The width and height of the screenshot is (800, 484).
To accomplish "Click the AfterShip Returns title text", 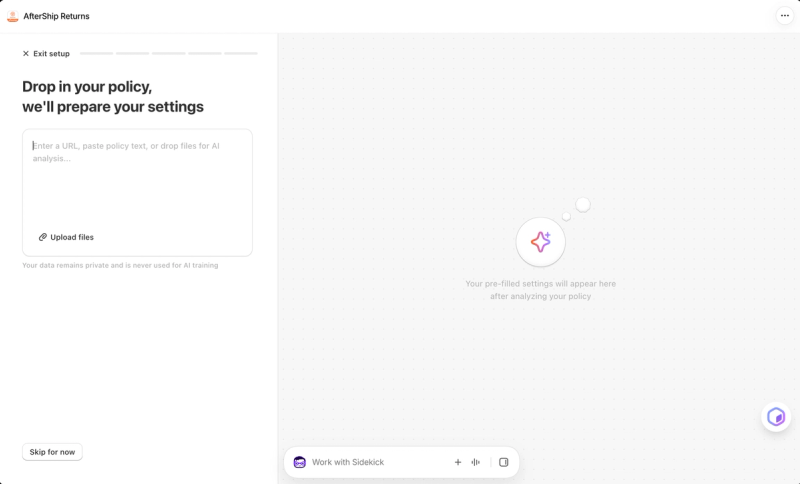I will [57, 16].
